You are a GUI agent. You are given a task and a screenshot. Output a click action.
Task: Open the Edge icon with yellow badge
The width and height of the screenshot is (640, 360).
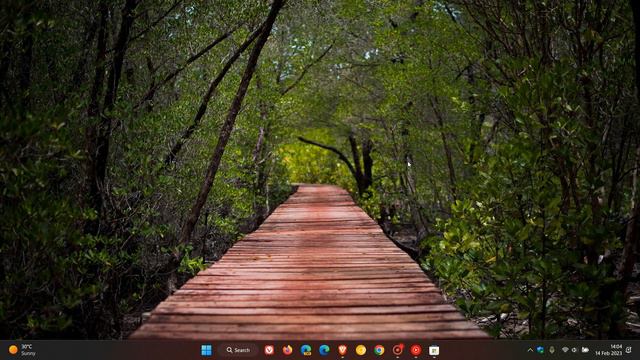point(306,350)
